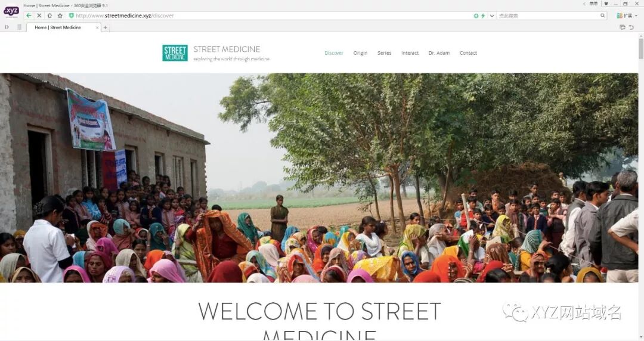Viewport: 644px width, 341px height.
Task: Click the green lightning speed mode icon
Action: coord(483,15)
